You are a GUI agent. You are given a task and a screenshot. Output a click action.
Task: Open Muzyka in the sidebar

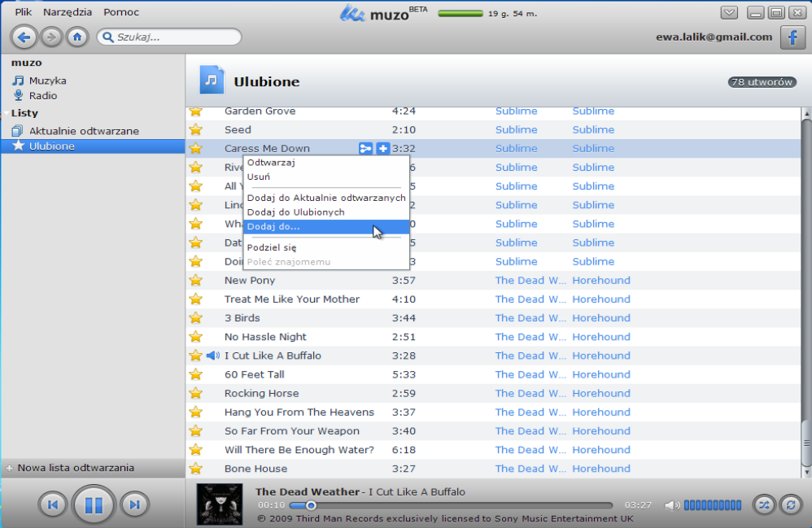[x=48, y=81]
